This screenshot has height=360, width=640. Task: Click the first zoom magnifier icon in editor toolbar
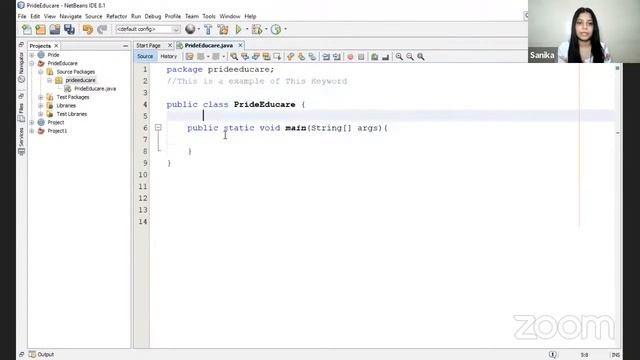pyautogui.click(x=399, y=57)
